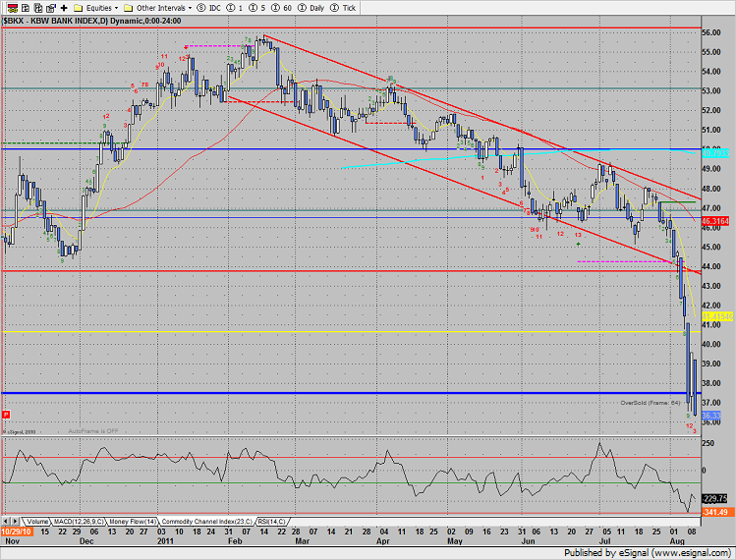Screen dimensions: 736x560
Task: Click the small red flag icon at chart left
Action: [x=6, y=414]
